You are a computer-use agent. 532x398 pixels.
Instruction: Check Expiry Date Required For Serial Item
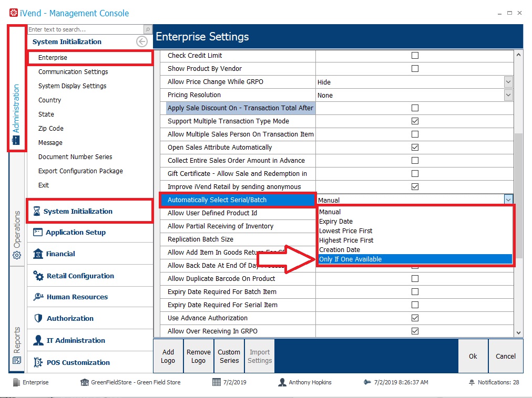[x=415, y=305]
